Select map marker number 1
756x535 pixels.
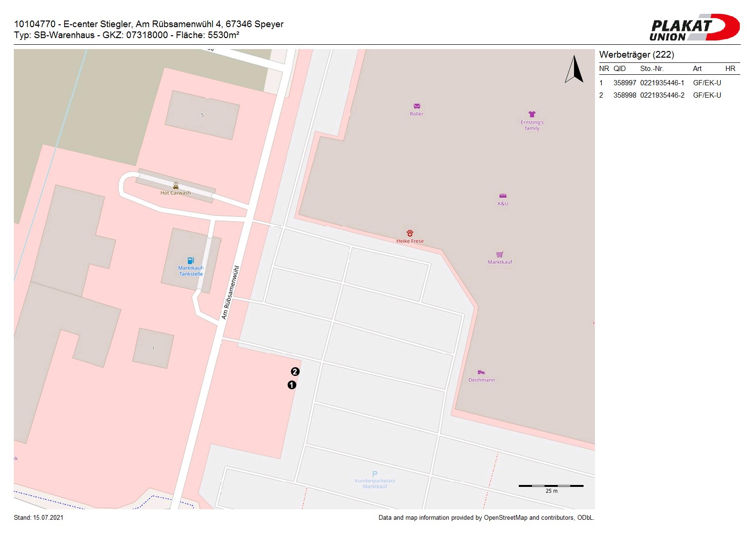(x=292, y=385)
